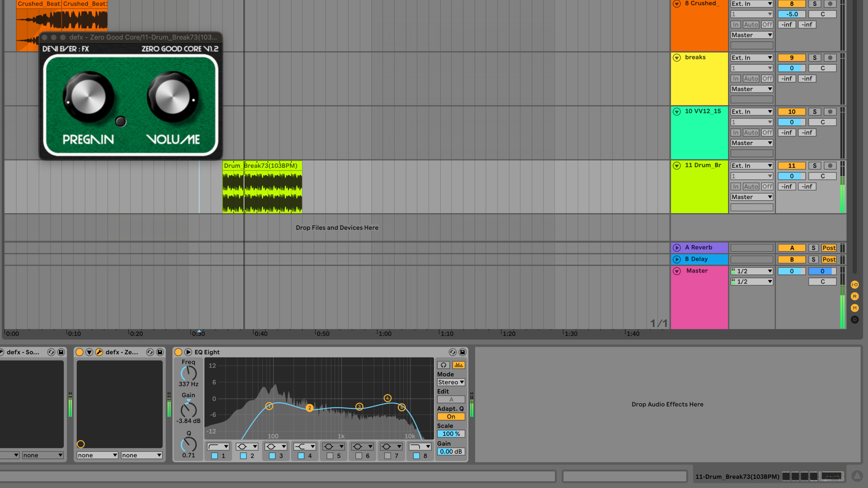This screenshot has height=488, width=868.
Task: Click Scale 100 % field in EQ Eight
Action: click(x=451, y=434)
